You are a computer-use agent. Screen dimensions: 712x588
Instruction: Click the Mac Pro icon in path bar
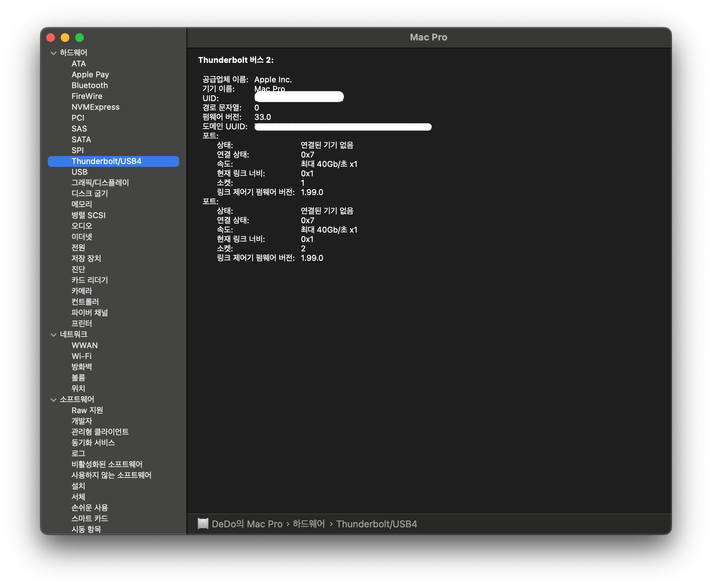203,524
